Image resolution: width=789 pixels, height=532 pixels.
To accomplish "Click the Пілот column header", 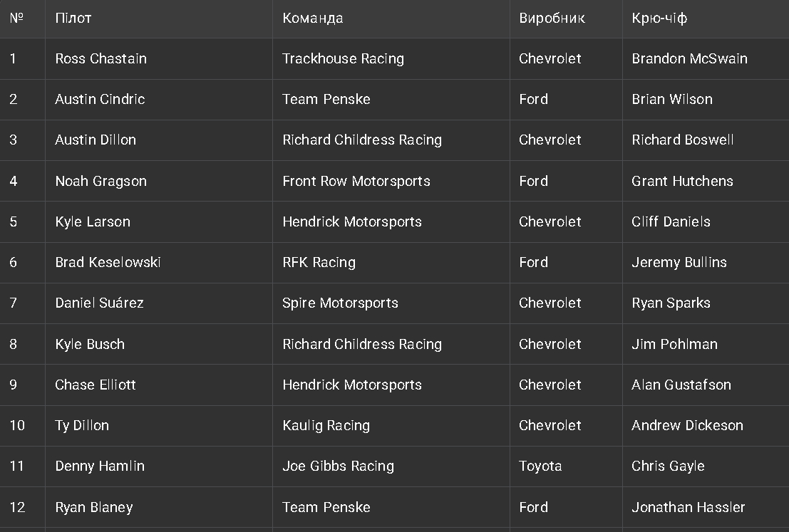I will tap(73, 19).
